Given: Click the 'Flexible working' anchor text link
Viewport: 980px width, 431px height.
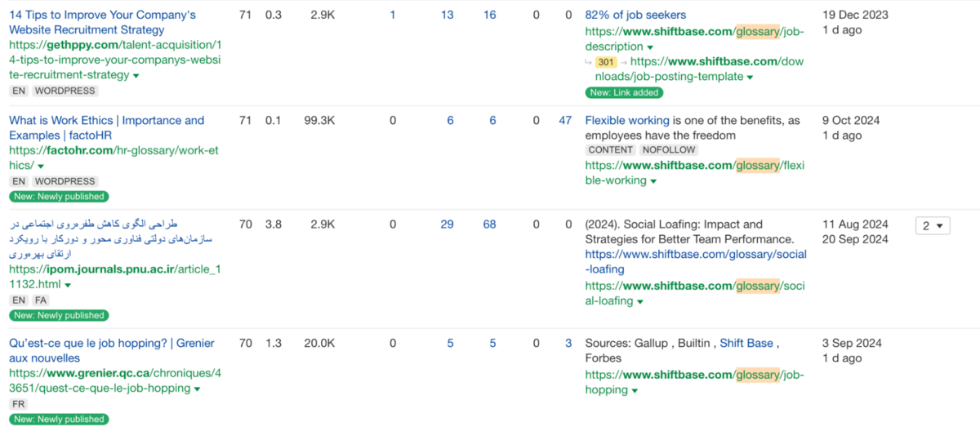Looking at the screenshot, I should pyautogui.click(x=627, y=120).
